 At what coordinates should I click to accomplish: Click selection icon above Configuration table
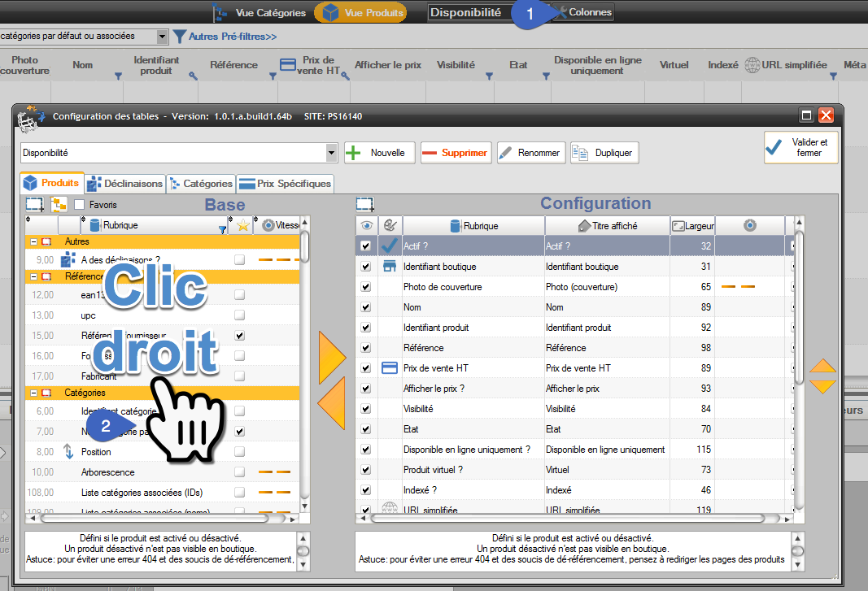pyautogui.click(x=364, y=204)
